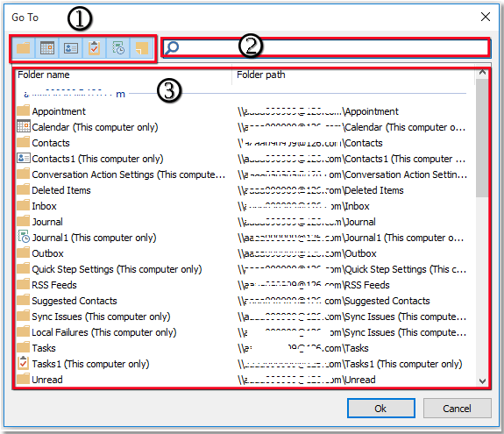Confirm with the Ok button
504x434 pixels.
click(x=381, y=409)
